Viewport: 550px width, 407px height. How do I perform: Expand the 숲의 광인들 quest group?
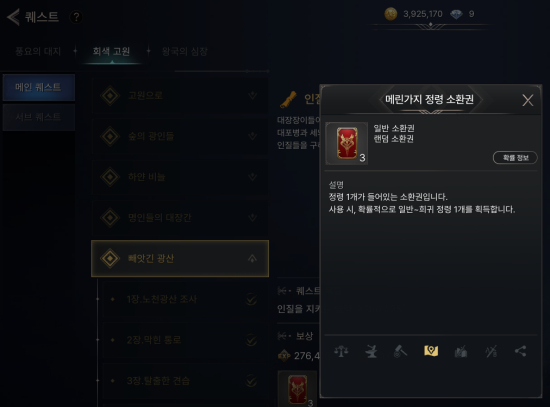[180, 136]
